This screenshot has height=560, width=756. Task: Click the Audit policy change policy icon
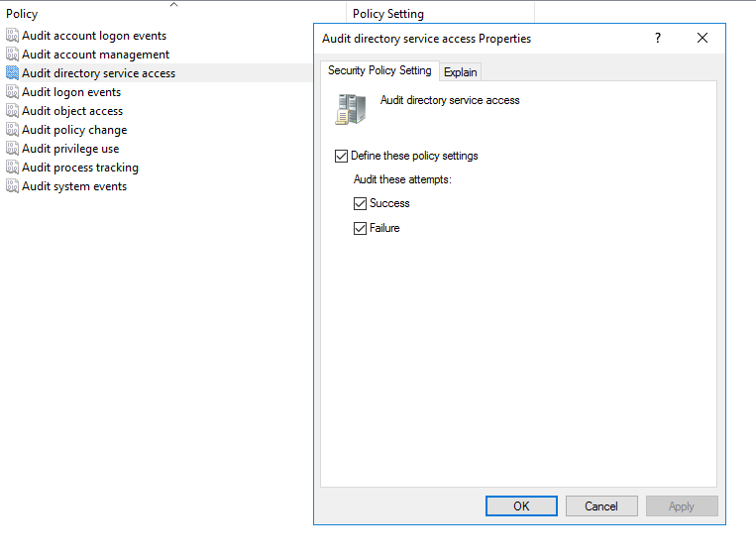click(12, 129)
